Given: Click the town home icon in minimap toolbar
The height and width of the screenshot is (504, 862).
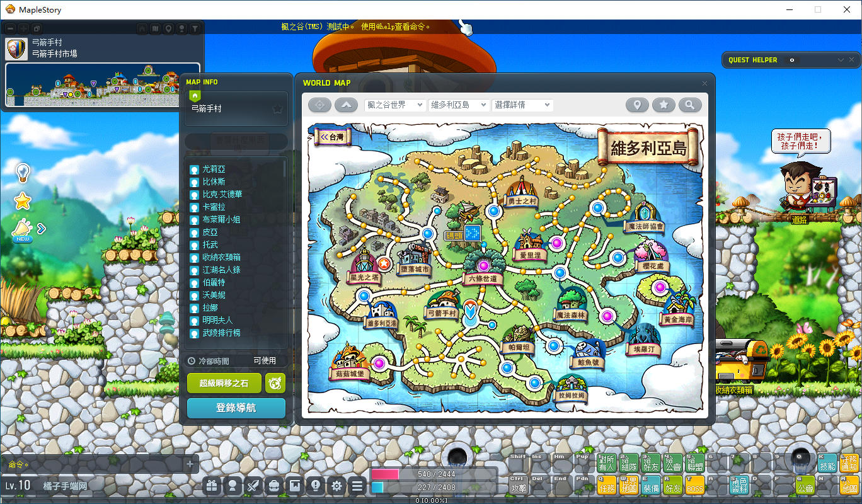Looking at the screenshot, I should [141, 28].
